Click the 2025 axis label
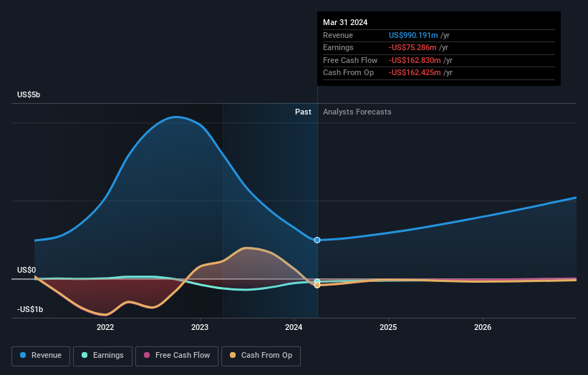This screenshot has width=588, height=375. [x=388, y=328]
